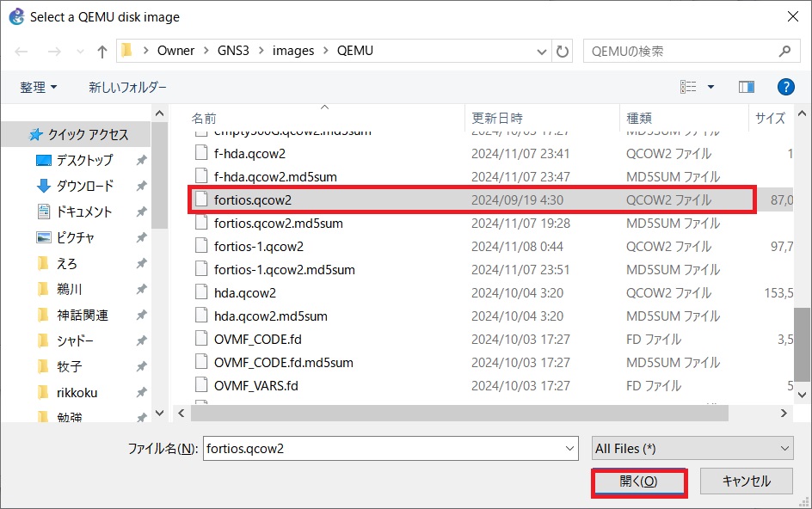Click the file icon of OVMF_VARS.fd
The height and width of the screenshot is (509, 812).
201,385
